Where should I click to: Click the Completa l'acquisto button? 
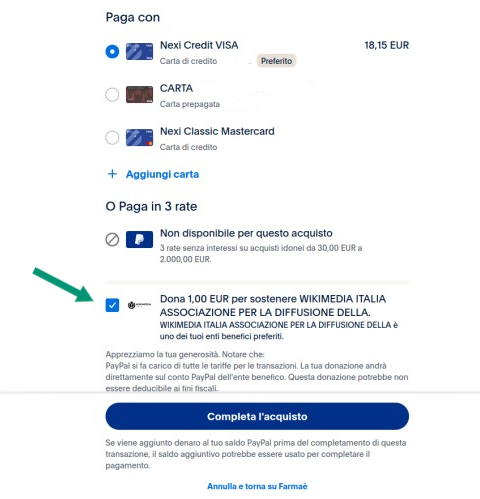(x=257, y=416)
